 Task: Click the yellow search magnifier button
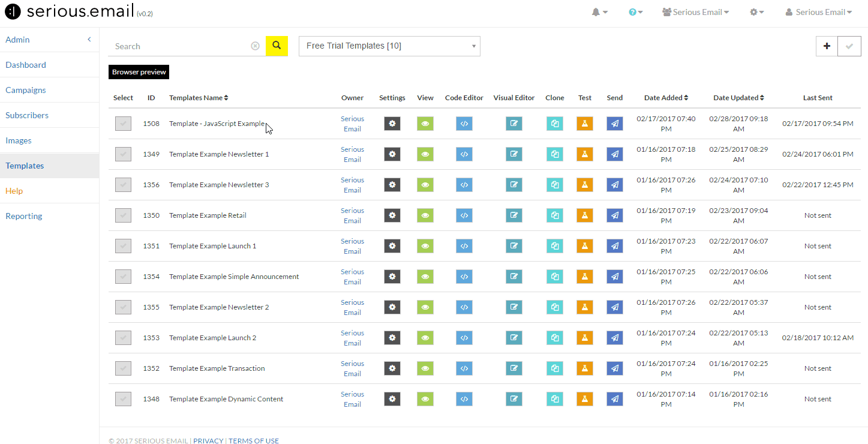pyautogui.click(x=277, y=46)
